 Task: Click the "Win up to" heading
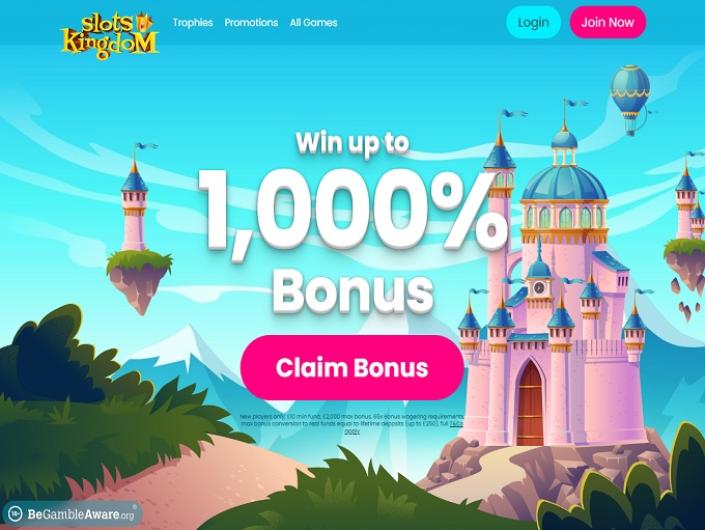click(352, 143)
